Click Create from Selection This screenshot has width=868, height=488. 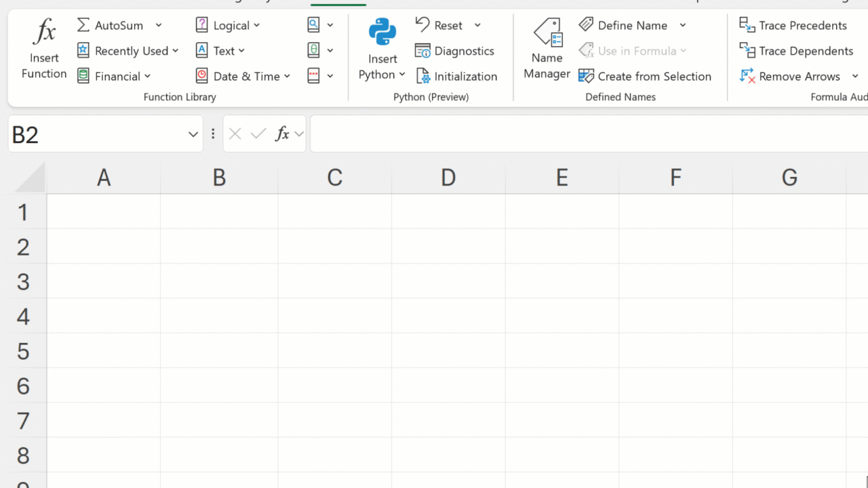pyautogui.click(x=645, y=77)
